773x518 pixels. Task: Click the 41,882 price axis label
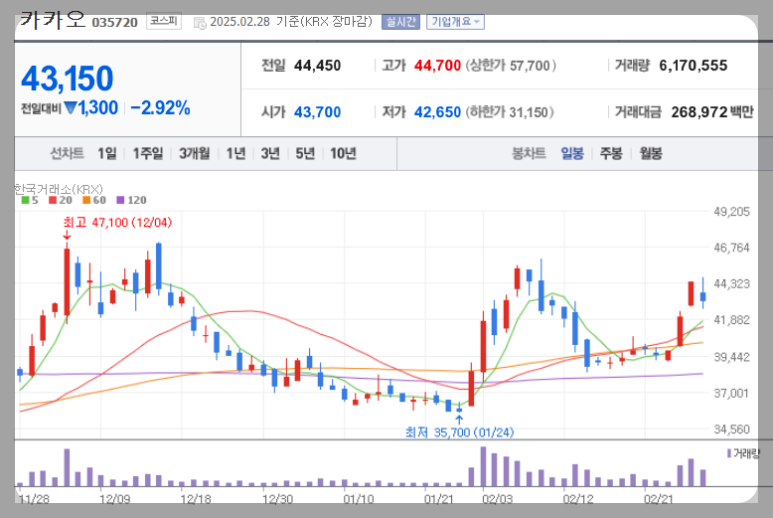coord(732,320)
